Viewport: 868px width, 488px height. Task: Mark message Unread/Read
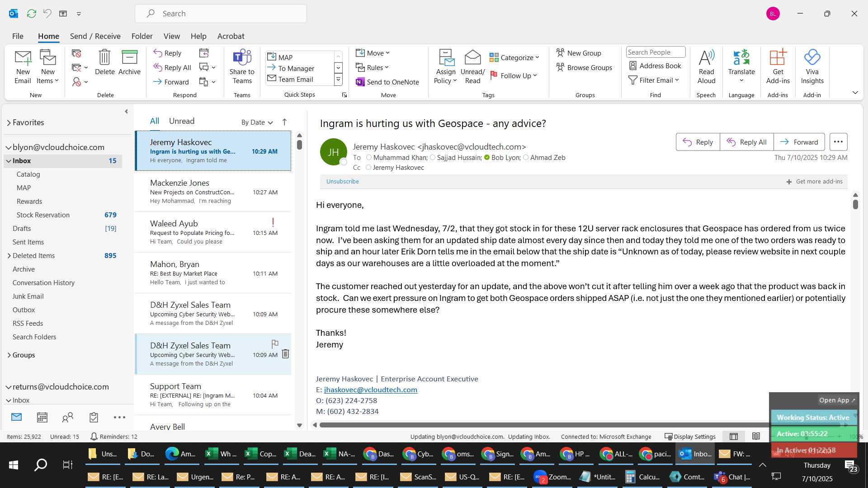pos(472,66)
